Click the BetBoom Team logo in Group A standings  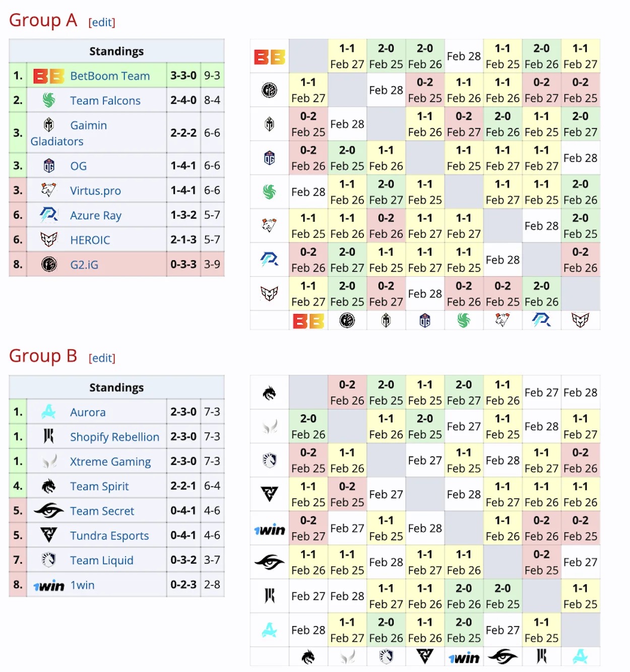coord(48,76)
